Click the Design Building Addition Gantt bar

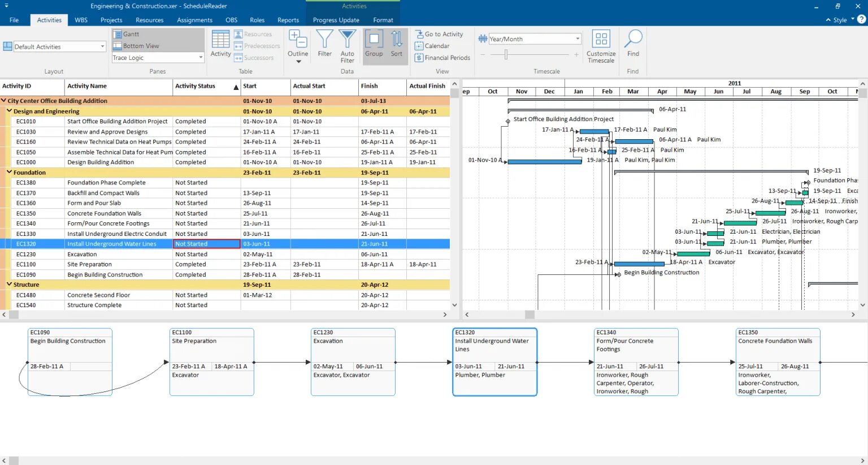[545, 162]
